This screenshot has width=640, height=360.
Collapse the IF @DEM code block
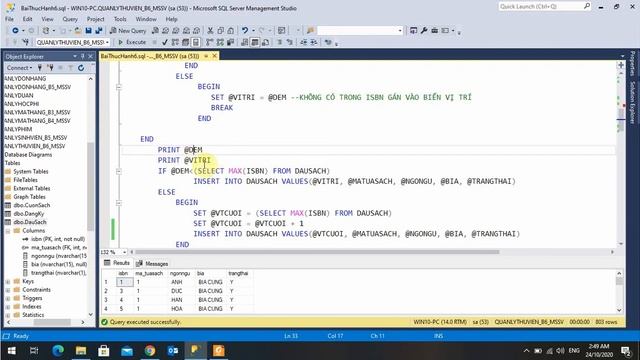(119, 171)
